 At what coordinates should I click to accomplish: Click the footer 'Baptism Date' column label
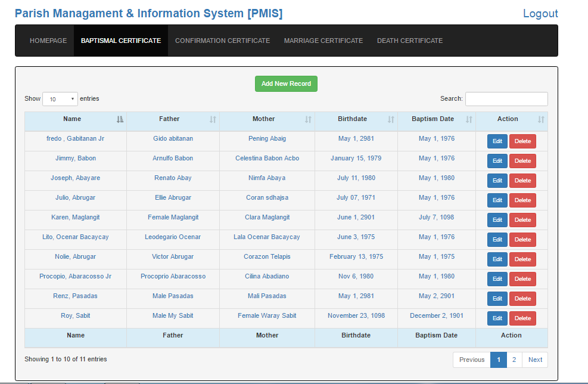coord(437,336)
